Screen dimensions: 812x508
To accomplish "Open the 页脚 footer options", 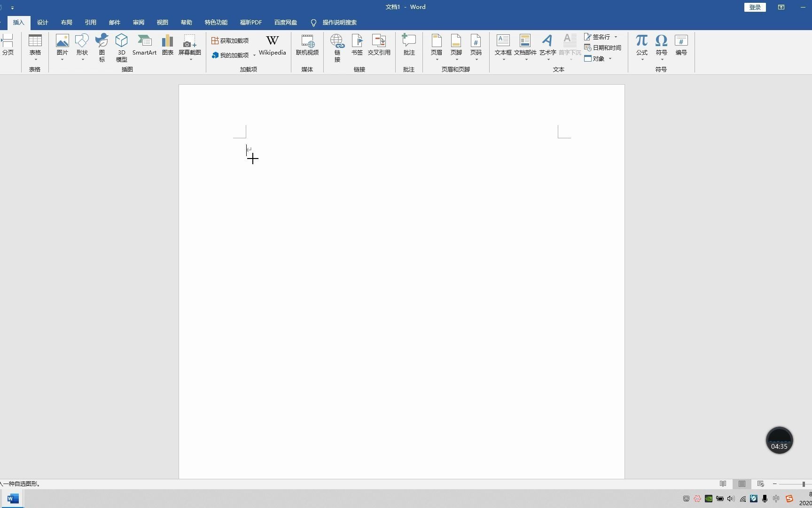I will pyautogui.click(x=456, y=47).
